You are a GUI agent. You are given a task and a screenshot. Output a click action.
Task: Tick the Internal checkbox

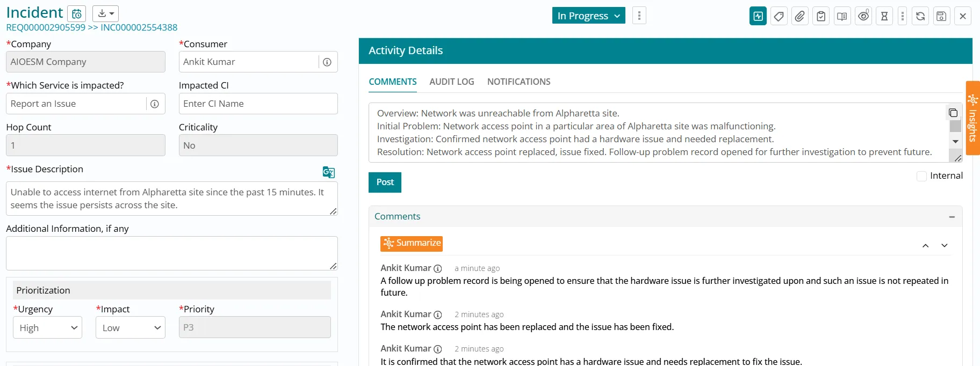pos(921,176)
